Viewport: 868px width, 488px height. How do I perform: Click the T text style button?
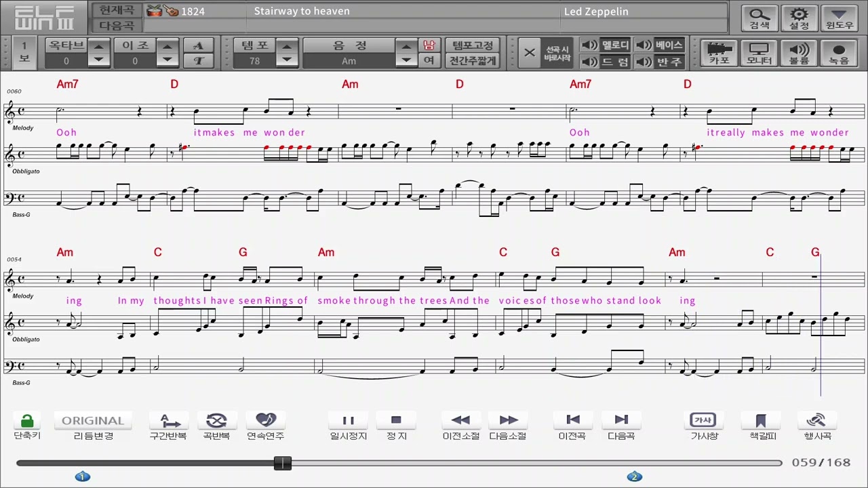(199, 60)
